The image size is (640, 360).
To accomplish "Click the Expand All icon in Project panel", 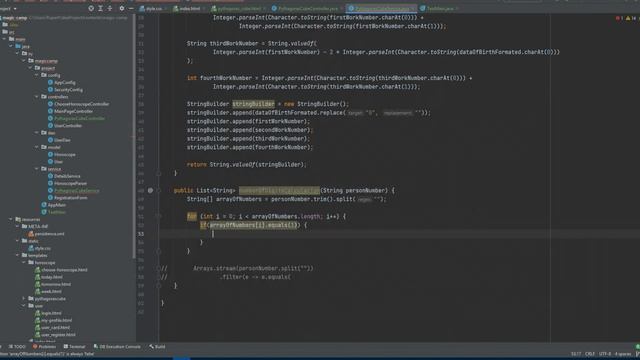I will [x=100, y=8].
